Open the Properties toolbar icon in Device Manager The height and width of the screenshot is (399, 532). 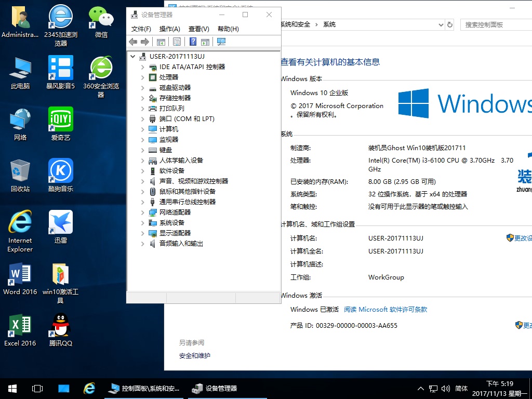(177, 42)
